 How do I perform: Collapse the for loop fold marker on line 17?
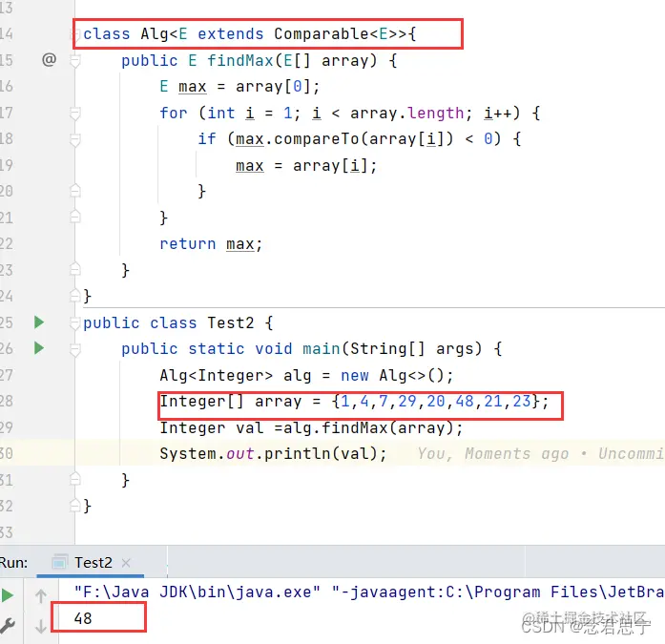click(x=75, y=114)
